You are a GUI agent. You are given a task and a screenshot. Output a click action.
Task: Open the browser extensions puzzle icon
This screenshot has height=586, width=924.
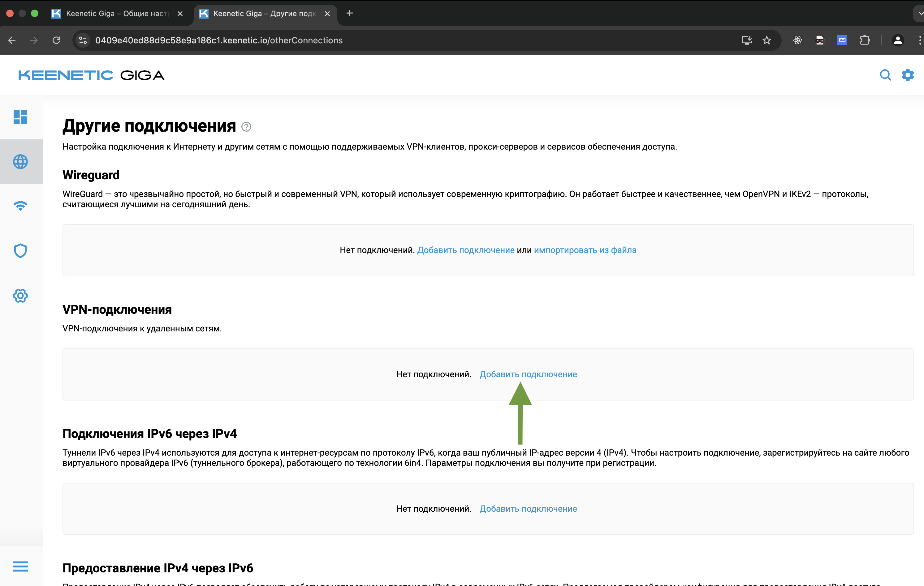tap(865, 40)
